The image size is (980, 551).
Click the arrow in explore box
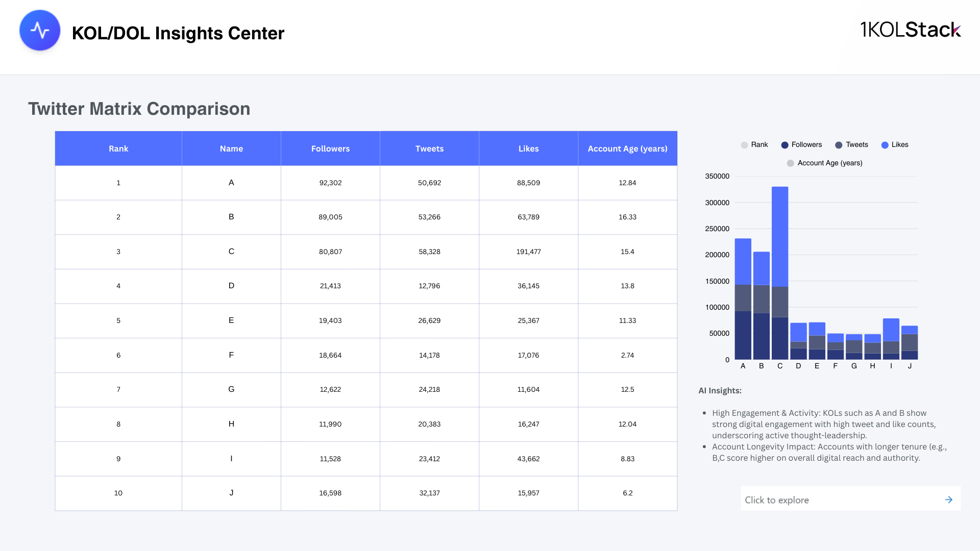click(x=948, y=499)
